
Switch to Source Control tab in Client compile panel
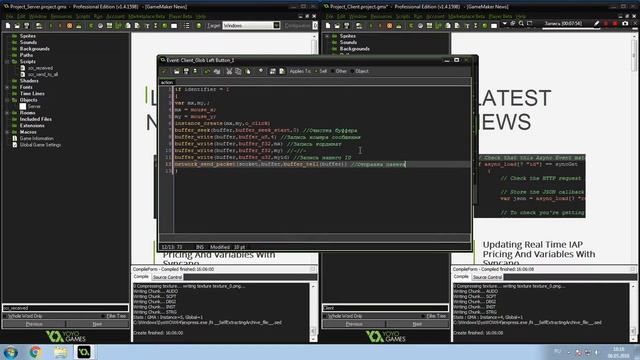pyautogui.click(x=487, y=277)
